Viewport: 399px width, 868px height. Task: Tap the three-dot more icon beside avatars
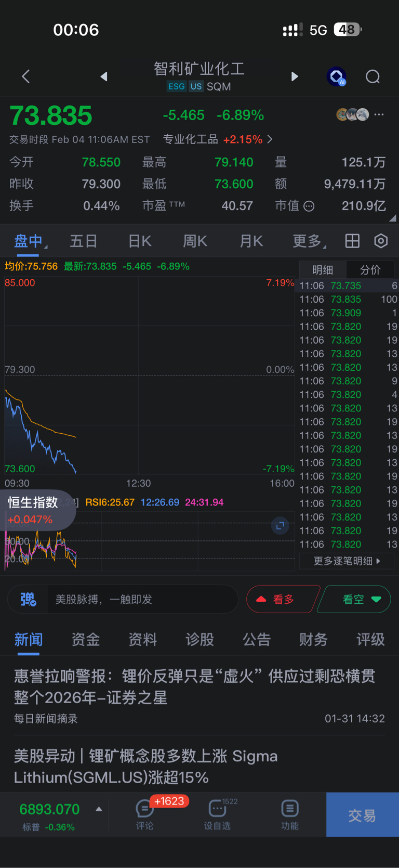(379, 114)
